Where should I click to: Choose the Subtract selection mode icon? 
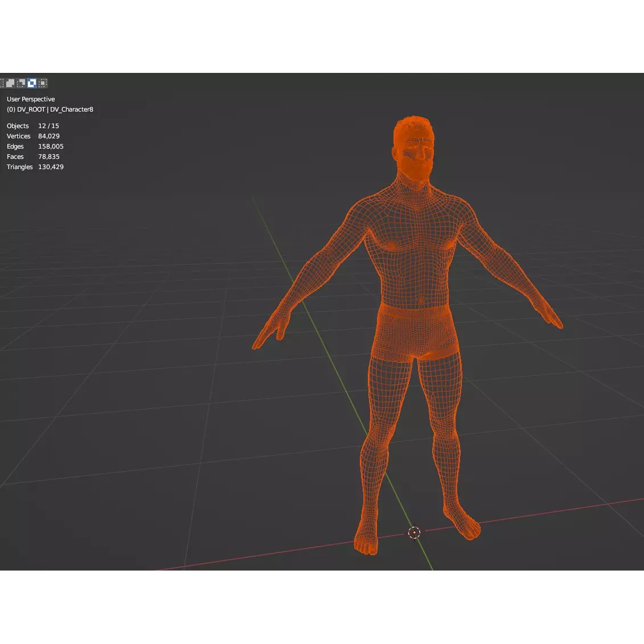click(x=21, y=83)
